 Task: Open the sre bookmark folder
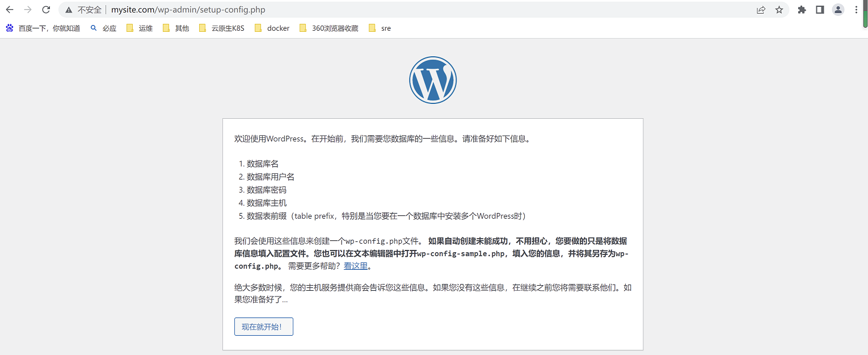[380, 28]
